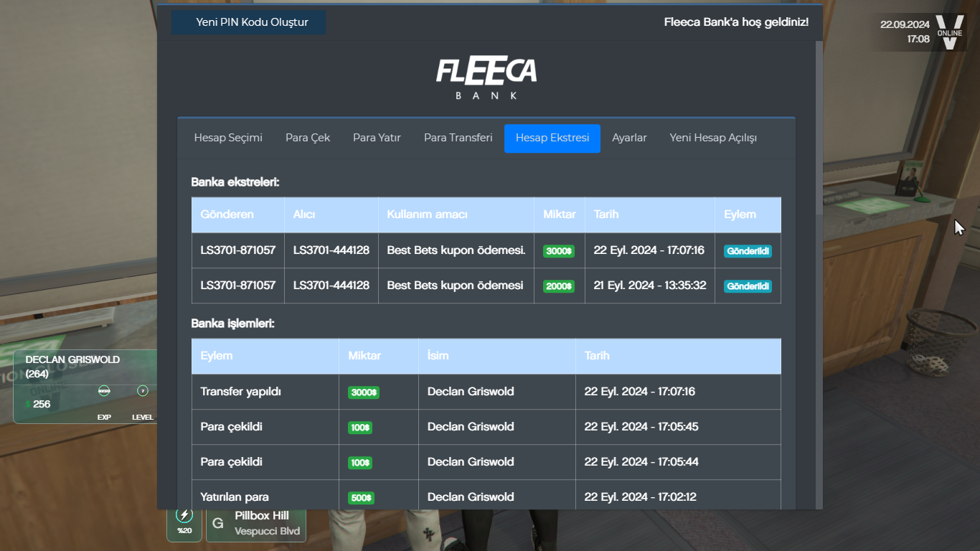
Task: Click the Banka ekstreleri heading
Action: click(235, 182)
